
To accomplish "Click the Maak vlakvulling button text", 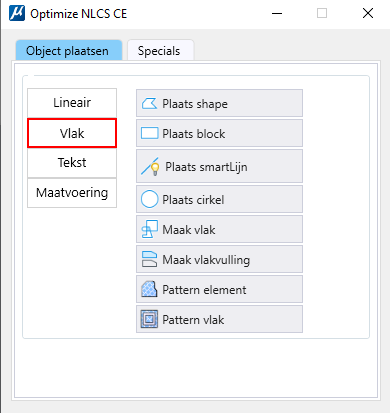I will (206, 260).
